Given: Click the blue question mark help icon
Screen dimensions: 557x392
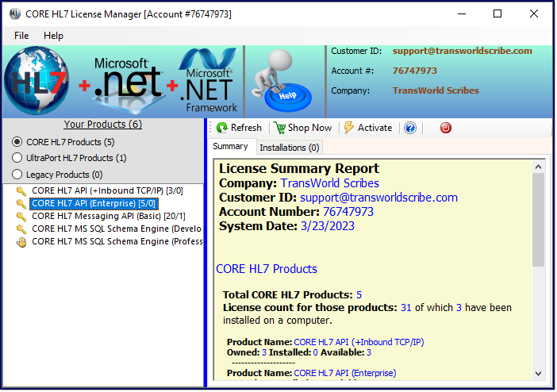Looking at the screenshot, I should click(x=410, y=128).
